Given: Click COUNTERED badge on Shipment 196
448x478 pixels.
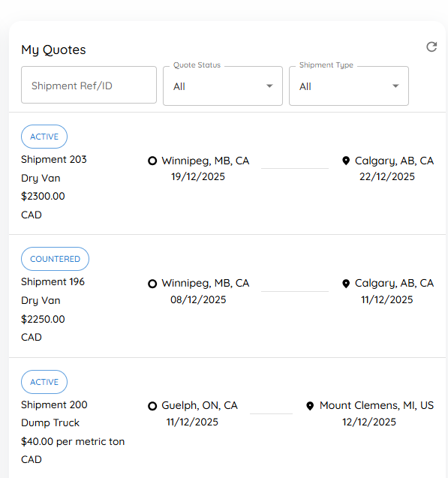Looking at the screenshot, I should [56, 259].
